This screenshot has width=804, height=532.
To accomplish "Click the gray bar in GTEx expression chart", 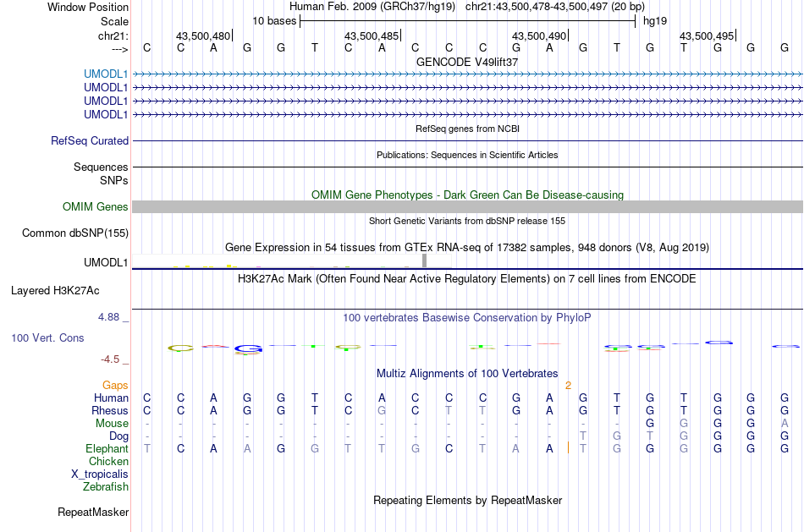I will click(425, 261).
